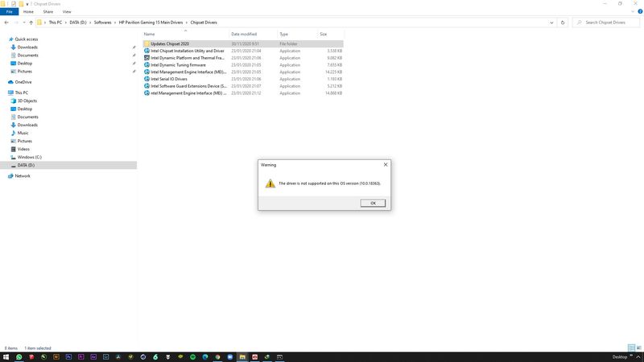This screenshot has width=644, height=362.
Task: Open WhatsApp from the taskbar
Action: 19,357
